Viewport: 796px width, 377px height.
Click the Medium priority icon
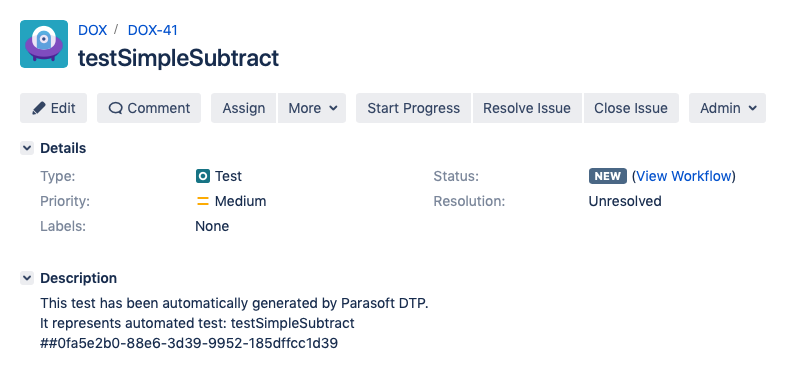[203, 201]
